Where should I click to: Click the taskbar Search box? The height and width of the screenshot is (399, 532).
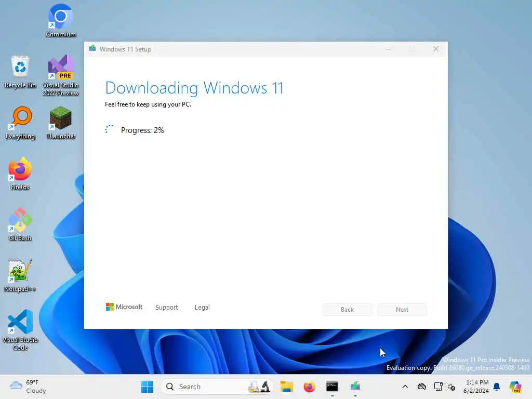(217, 387)
